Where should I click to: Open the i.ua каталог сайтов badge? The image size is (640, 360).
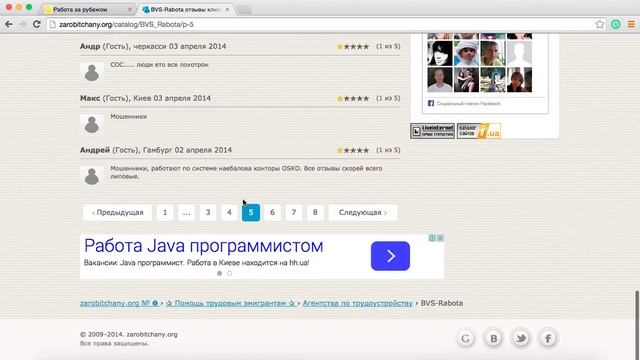[479, 131]
